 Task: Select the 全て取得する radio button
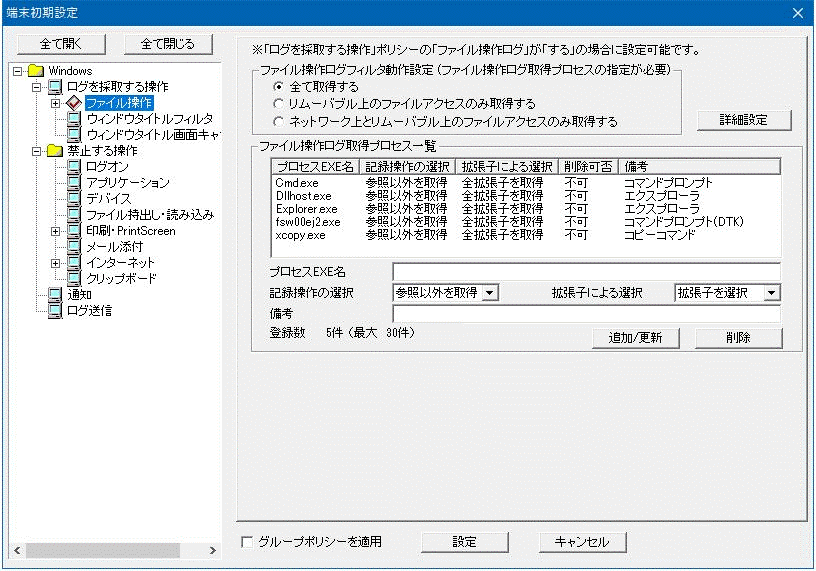tap(279, 87)
